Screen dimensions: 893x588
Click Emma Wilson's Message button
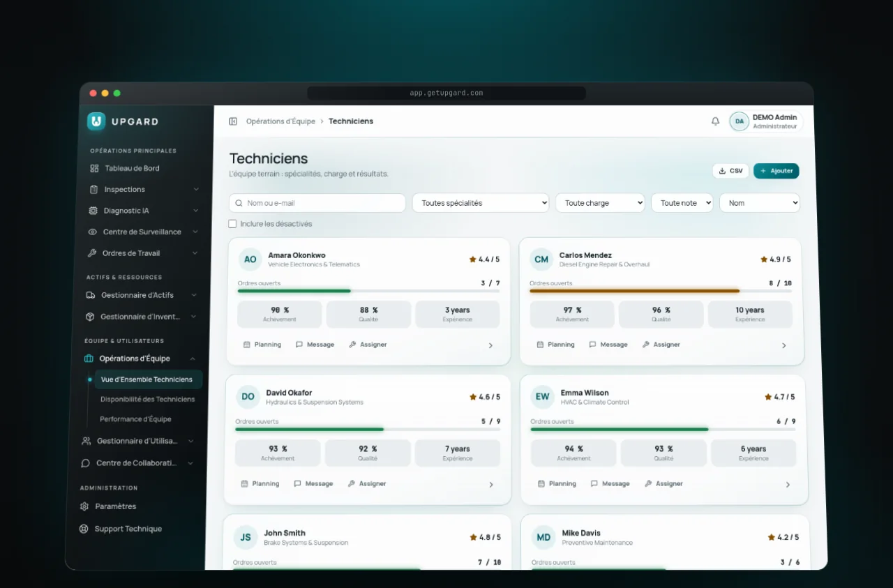610,483
